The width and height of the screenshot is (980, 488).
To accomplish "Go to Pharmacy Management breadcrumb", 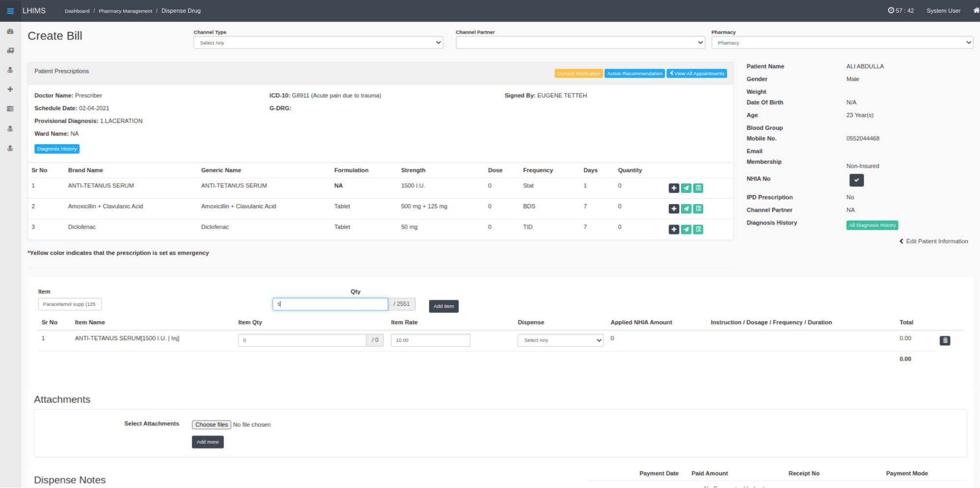I will click(125, 11).
